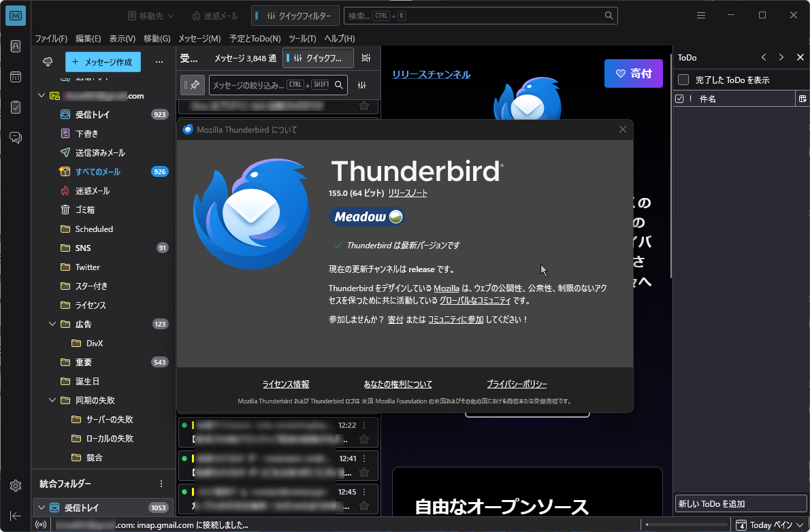The width and height of the screenshot is (810, 532).
Task: Open ToDo column picker icon
Action: 803,99
